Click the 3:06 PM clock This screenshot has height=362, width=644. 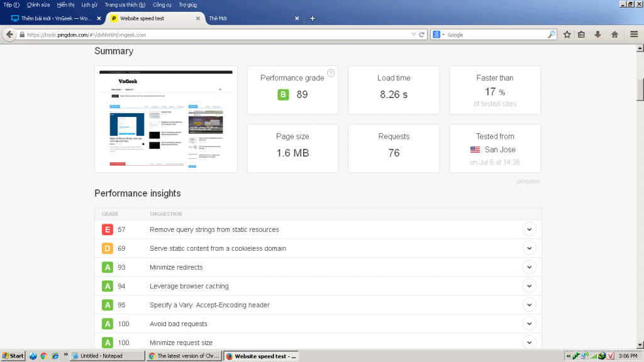point(628,356)
